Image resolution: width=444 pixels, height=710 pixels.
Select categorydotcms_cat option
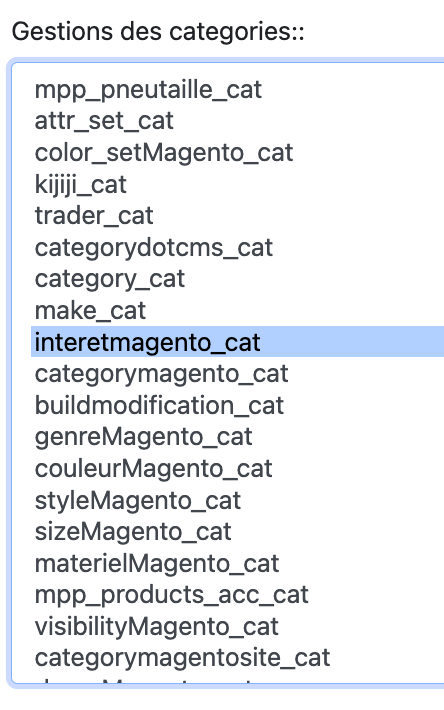click(x=238, y=247)
